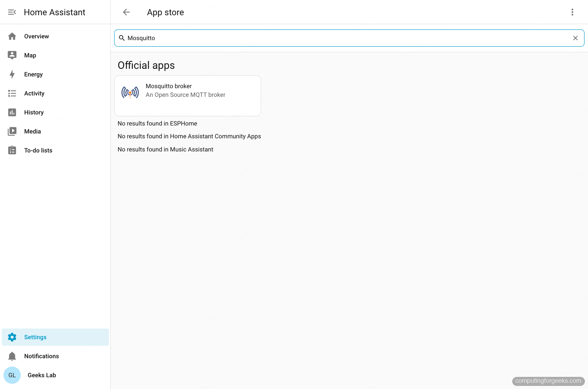This screenshot has height=389, width=588.
Task: Click the To-do lists clipboard icon
Action: pos(12,150)
